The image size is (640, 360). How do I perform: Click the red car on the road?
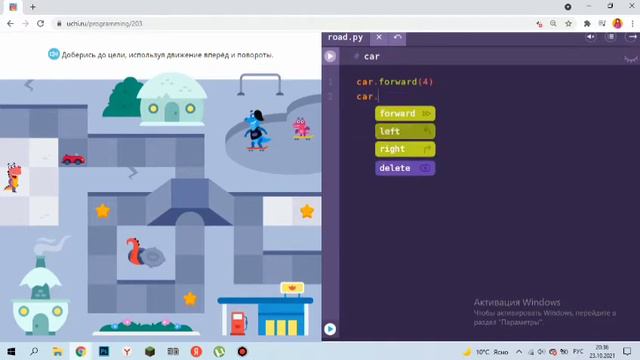73,159
